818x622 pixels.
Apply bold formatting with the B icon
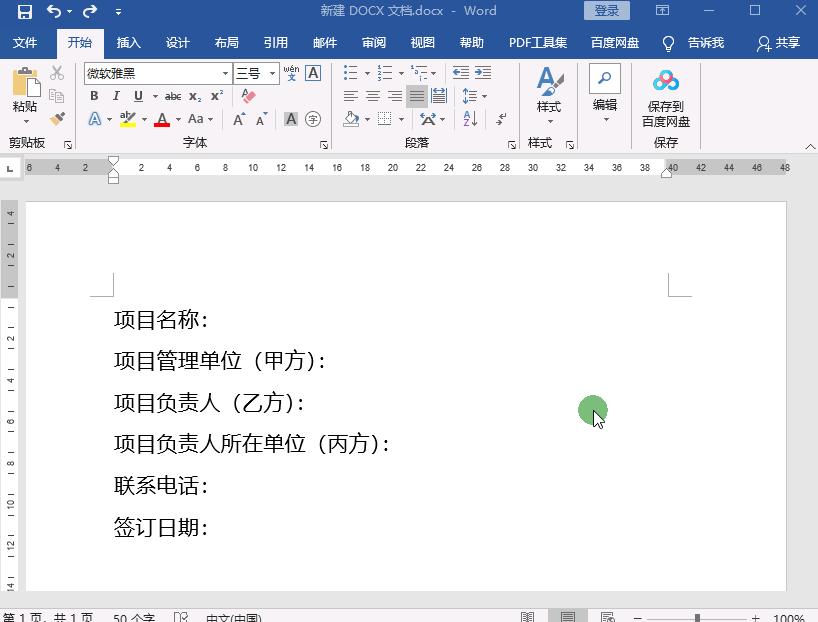(x=95, y=96)
